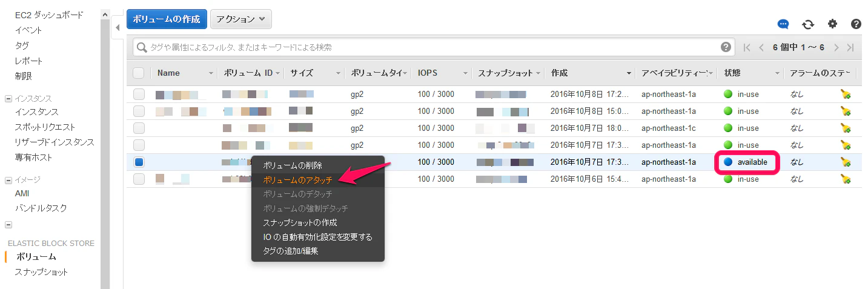Image resolution: width=868 pixels, height=289 pixels.
Task: Open the 状態 column dropdown
Action: pos(777,73)
